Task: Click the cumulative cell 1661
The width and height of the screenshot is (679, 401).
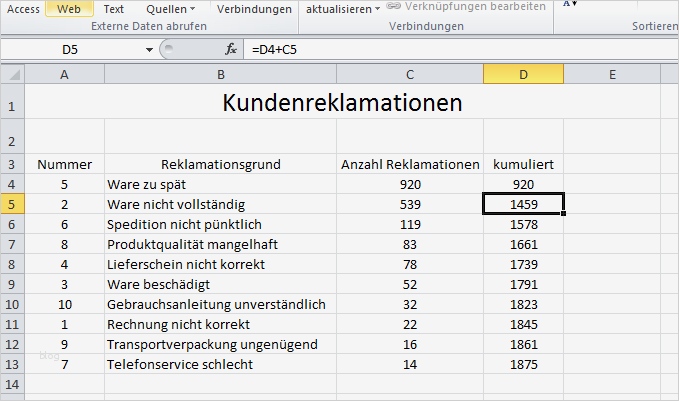Action: [x=524, y=244]
